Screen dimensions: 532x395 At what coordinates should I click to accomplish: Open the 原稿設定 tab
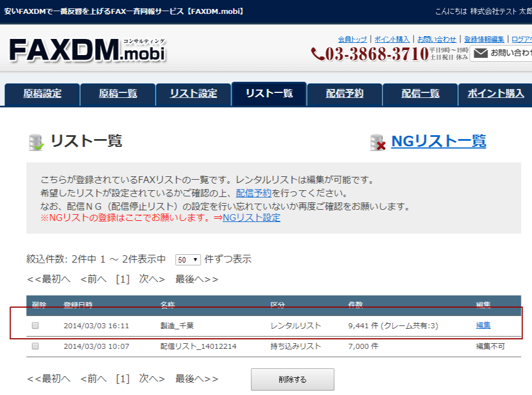coord(42,93)
